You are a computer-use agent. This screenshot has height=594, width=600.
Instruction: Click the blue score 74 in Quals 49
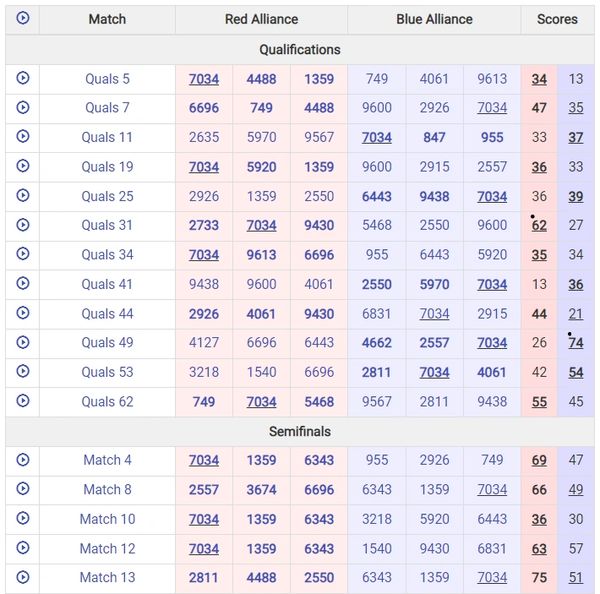pos(576,343)
